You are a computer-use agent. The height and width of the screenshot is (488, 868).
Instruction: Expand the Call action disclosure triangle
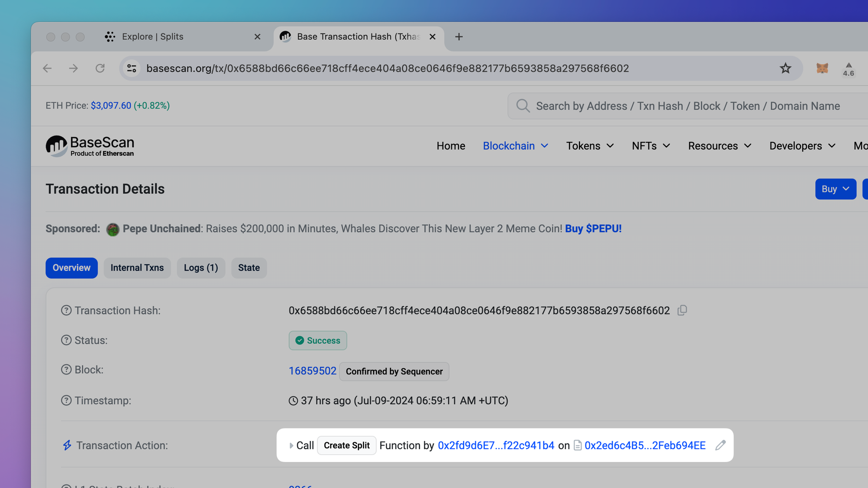click(x=291, y=445)
